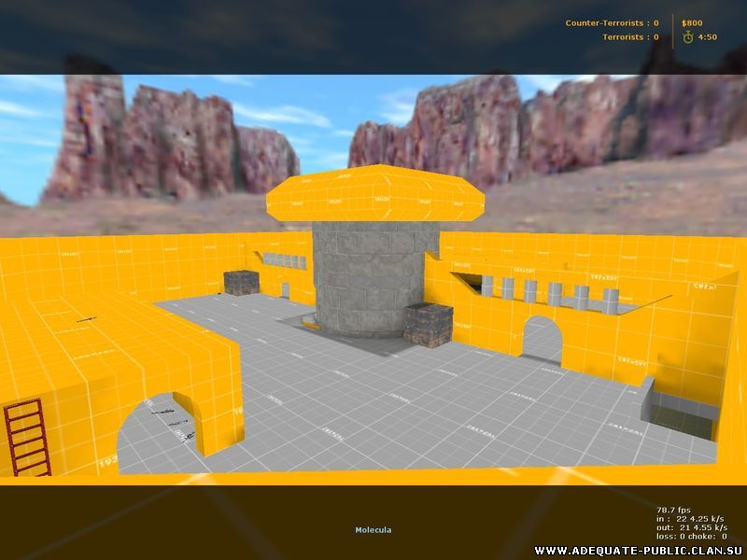The width and height of the screenshot is (747, 560).
Task: Click the net graph 'out' rate line
Action: click(692, 527)
